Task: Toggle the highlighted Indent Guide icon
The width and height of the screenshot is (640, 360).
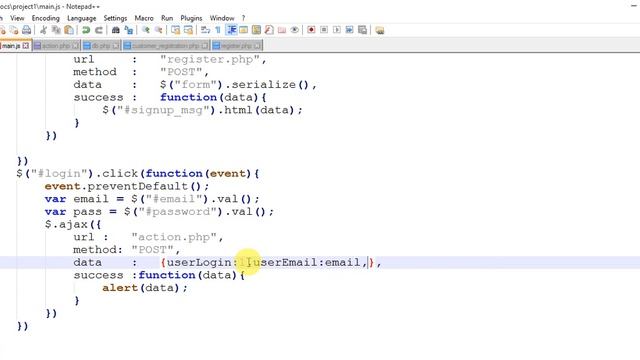Action: click(231, 30)
